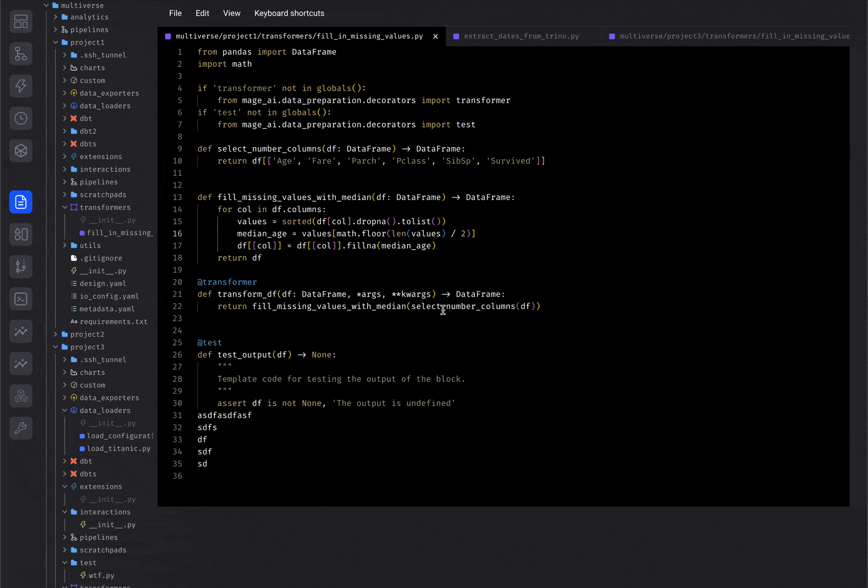Open the templates layout sidebar icon
Screen dimensions: 868x588
pos(21,234)
